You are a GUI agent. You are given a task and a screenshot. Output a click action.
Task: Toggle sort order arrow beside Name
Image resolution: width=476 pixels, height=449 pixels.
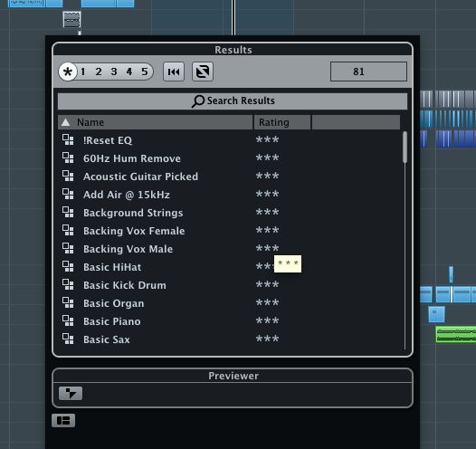(65, 122)
